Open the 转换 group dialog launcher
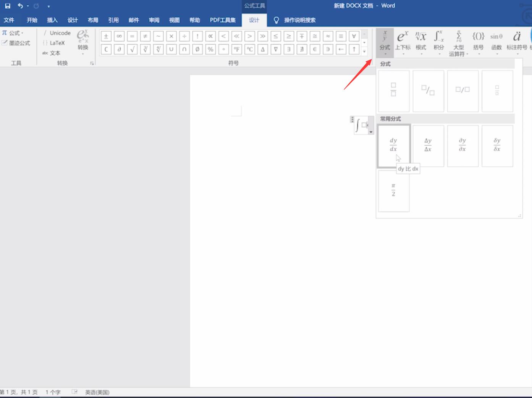This screenshot has width=532, height=398. (92, 63)
